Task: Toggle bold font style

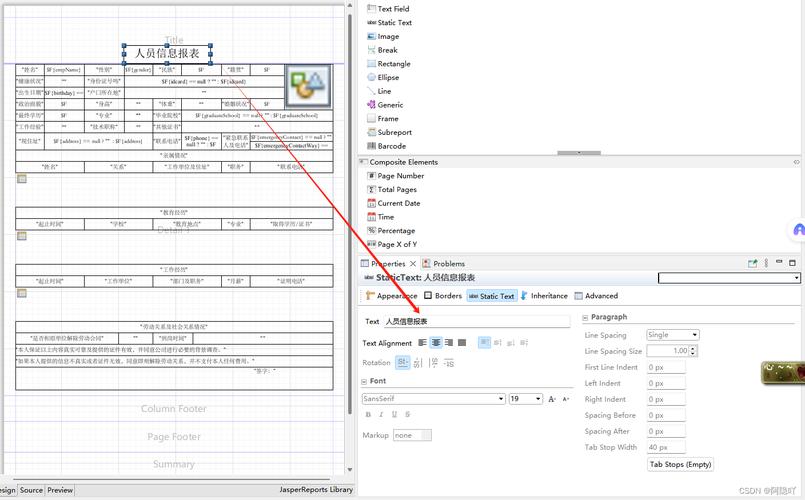Action: pos(368,414)
